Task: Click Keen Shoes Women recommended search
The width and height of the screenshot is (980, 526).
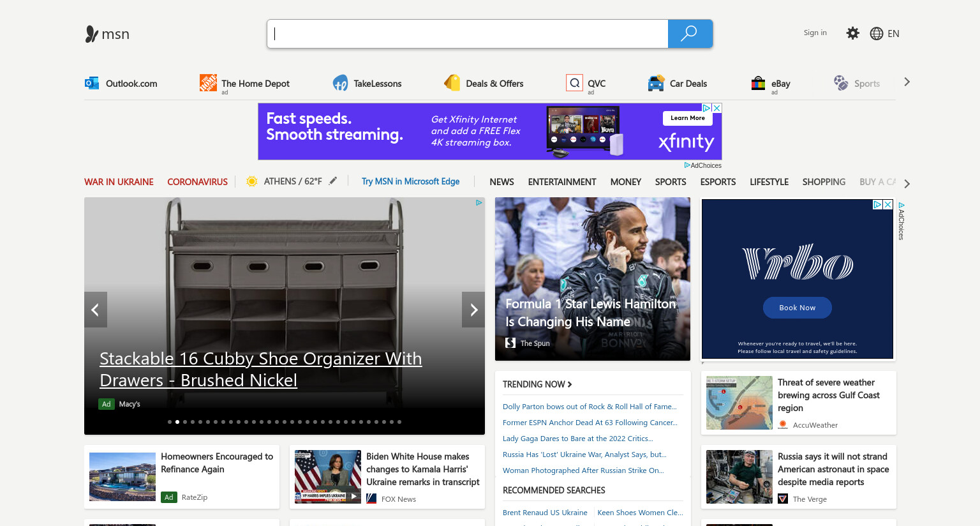Action: coord(640,513)
